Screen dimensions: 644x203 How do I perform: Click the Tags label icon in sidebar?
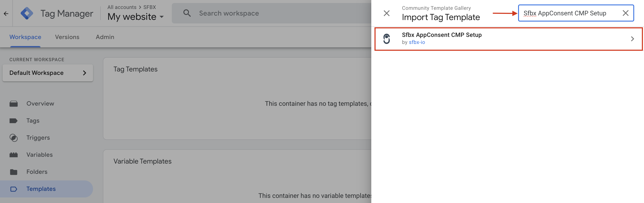point(13,121)
